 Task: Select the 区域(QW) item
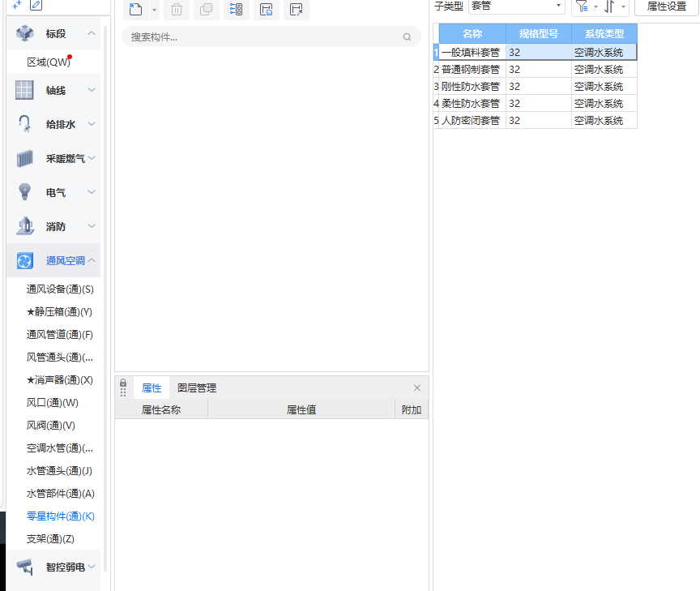tap(49, 62)
